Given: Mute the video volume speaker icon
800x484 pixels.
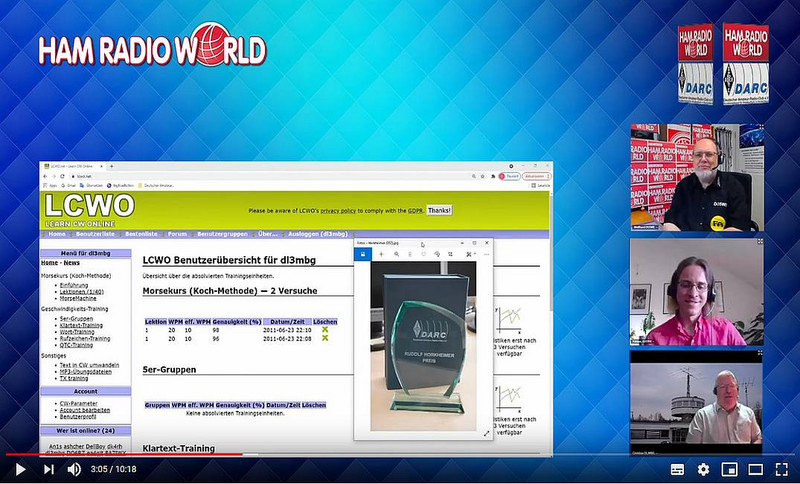Looking at the screenshot, I should [x=74, y=469].
